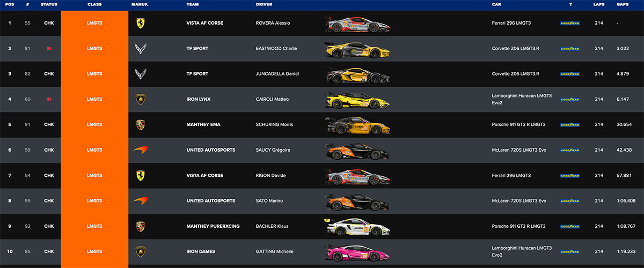Open the yellow Iron Lynx Lamborghini image

[357, 100]
